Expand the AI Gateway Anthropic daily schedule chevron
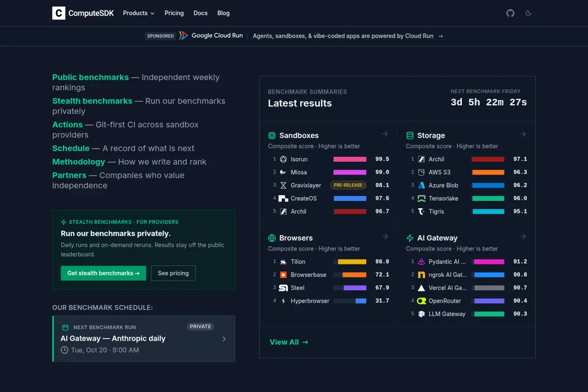Image resolution: width=588 pixels, height=392 pixels. pos(224,339)
